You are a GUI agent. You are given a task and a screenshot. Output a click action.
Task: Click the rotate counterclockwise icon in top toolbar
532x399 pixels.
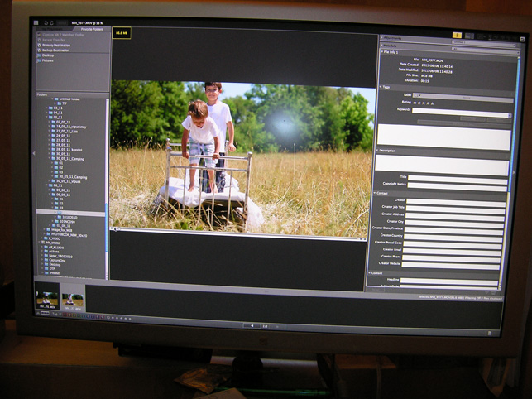pyautogui.click(x=46, y=22)
